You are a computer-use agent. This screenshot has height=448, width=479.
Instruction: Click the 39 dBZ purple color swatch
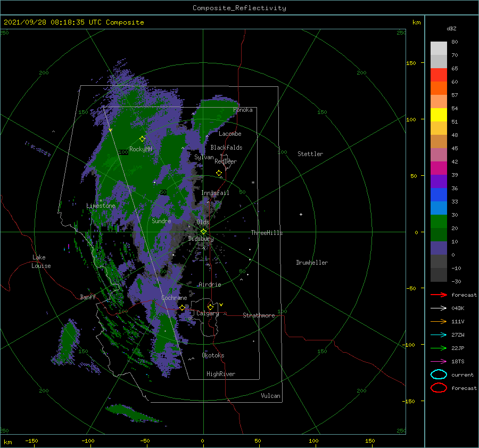[x=439, y=181]
